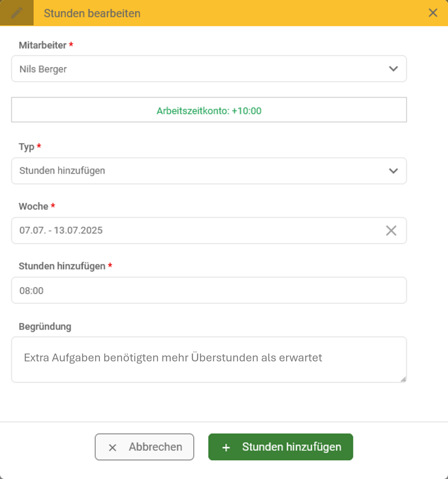This screenshot has height=479, width=448.
Task: Click the Woche field label
Action: click(34, 206)
